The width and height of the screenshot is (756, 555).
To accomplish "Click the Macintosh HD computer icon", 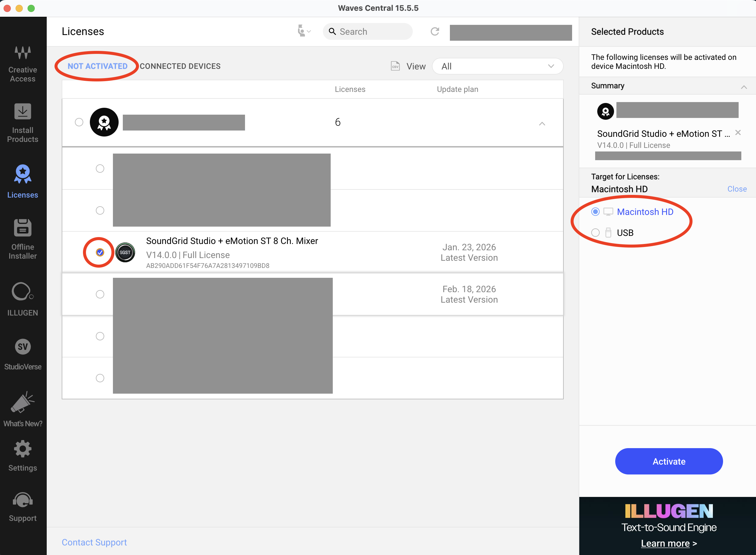I will [608, 212].
